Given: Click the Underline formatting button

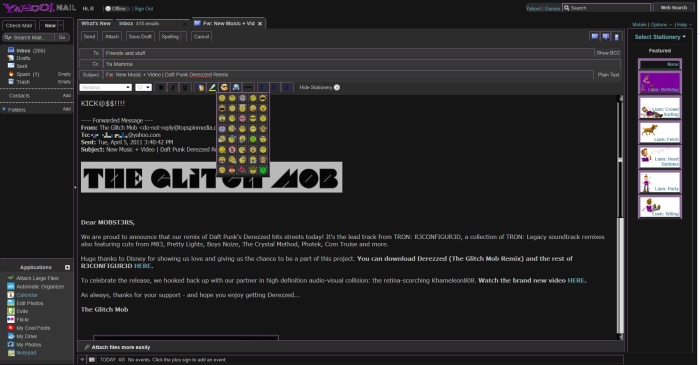Looking at the screenshot, I should pyautogui.click(x=185, y=87).
